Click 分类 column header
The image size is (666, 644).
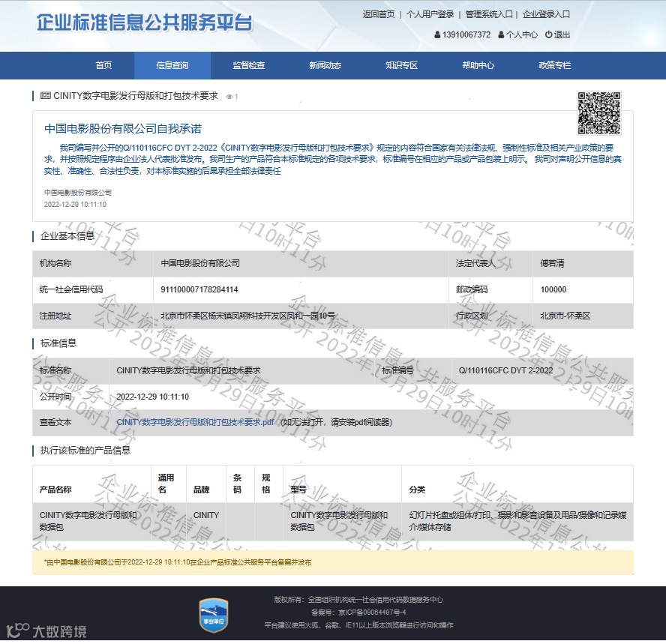(x=417, y=490)
